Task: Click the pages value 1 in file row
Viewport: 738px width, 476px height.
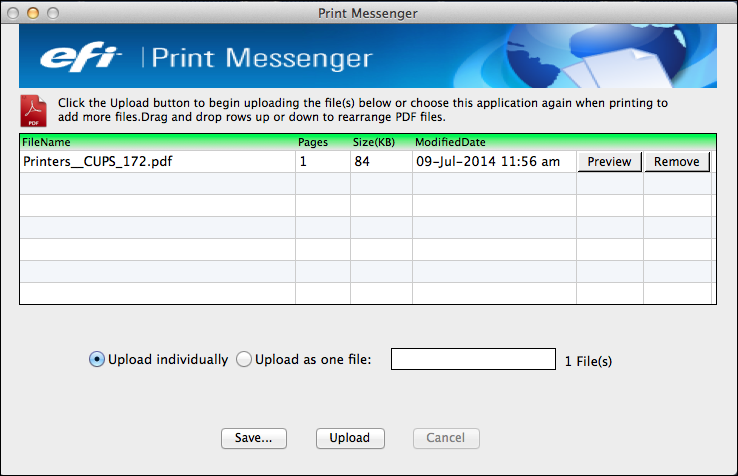Action: 303,161
